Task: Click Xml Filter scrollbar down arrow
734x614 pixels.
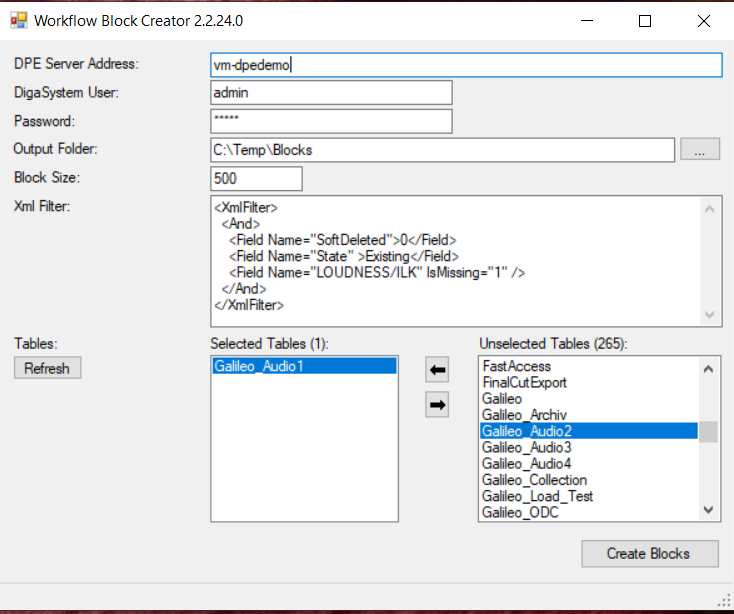Action: [709, 315]
